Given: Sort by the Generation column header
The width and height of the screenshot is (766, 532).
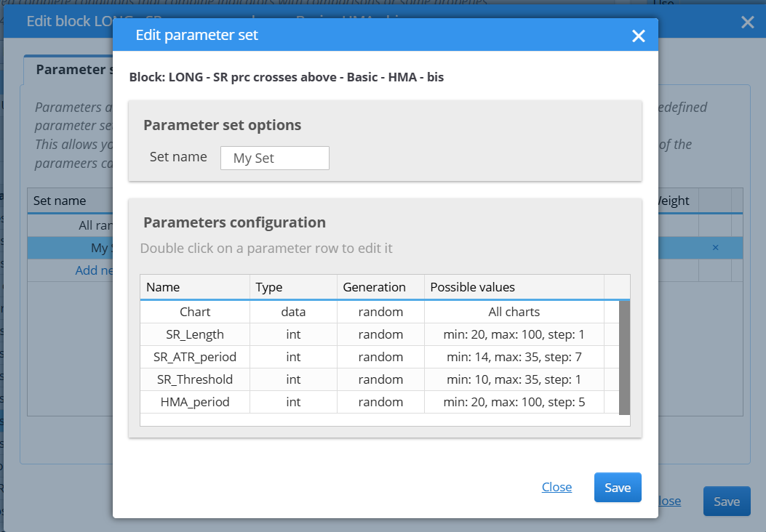Looking at the screenshot, I should click(380, 287).
